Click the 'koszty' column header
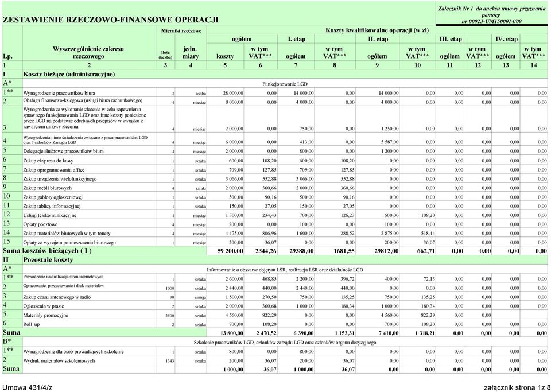The height and width of the screenshot is (392, 551). click(225, 56)
